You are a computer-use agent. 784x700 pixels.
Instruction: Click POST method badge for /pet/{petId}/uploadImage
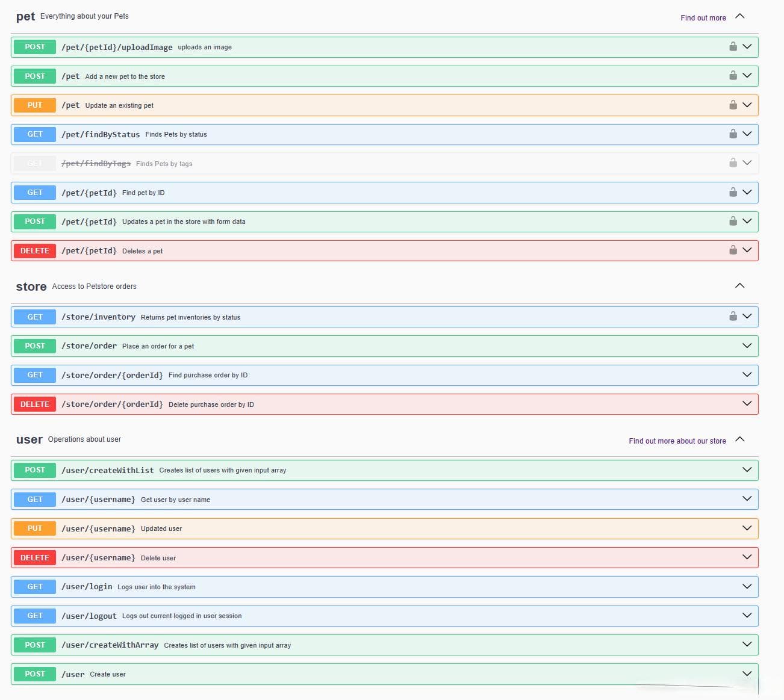point(35,47)
